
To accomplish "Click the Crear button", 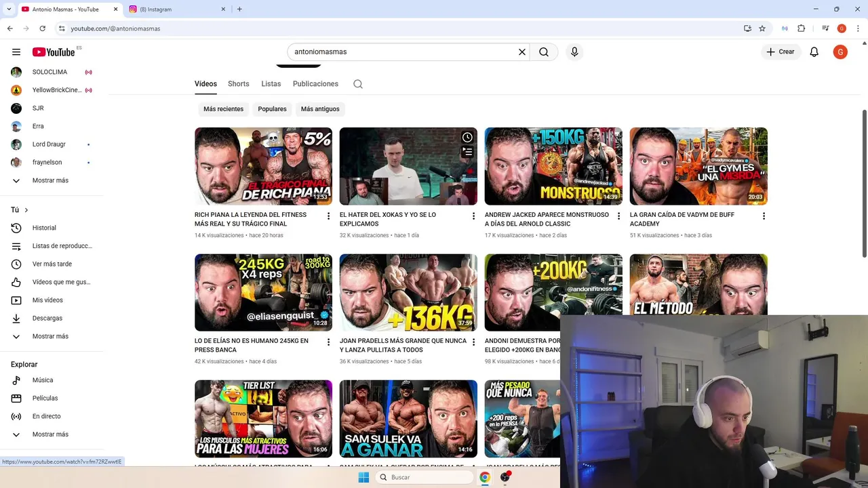I will (781, 52).
